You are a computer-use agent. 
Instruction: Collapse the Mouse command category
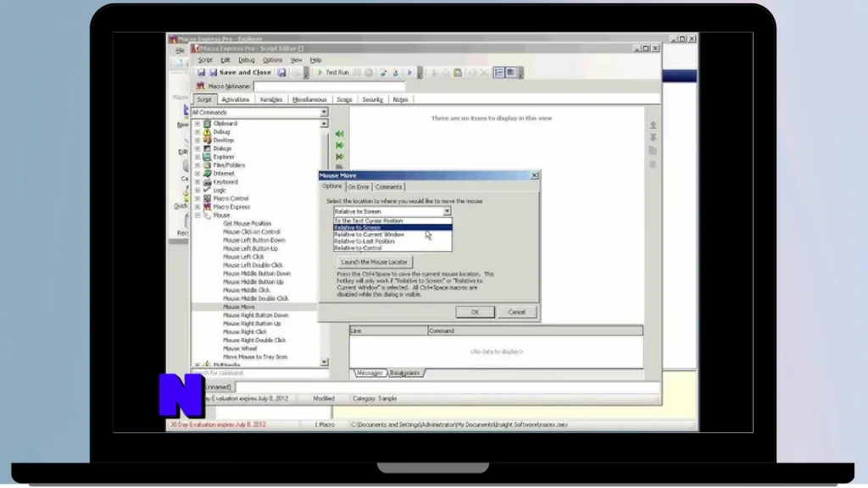(x=197, y=215)
